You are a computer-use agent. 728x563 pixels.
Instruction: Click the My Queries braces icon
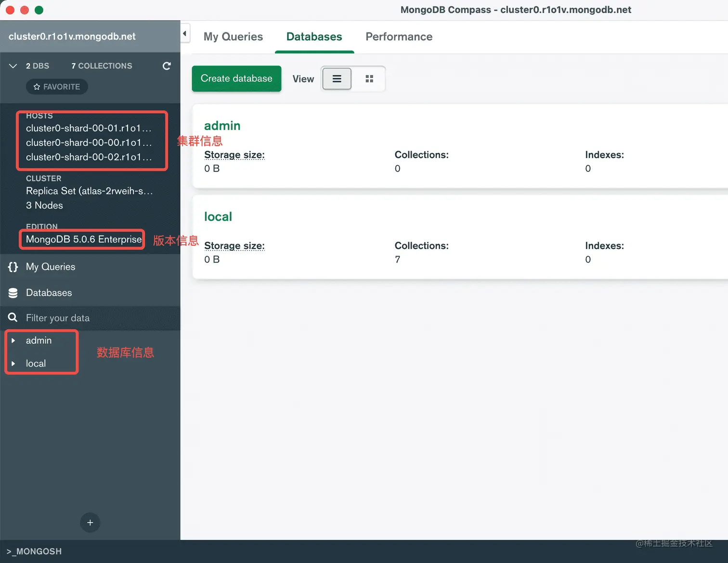pyautogui.click(x=13, y=267)
